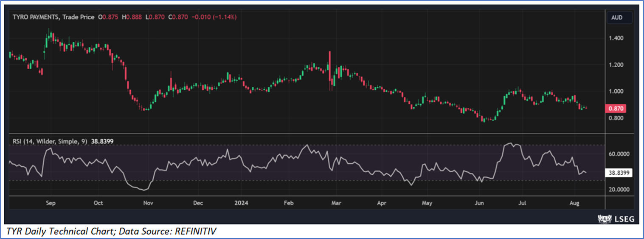
Task: Click the Jun label on time axis
Action: 479,203
